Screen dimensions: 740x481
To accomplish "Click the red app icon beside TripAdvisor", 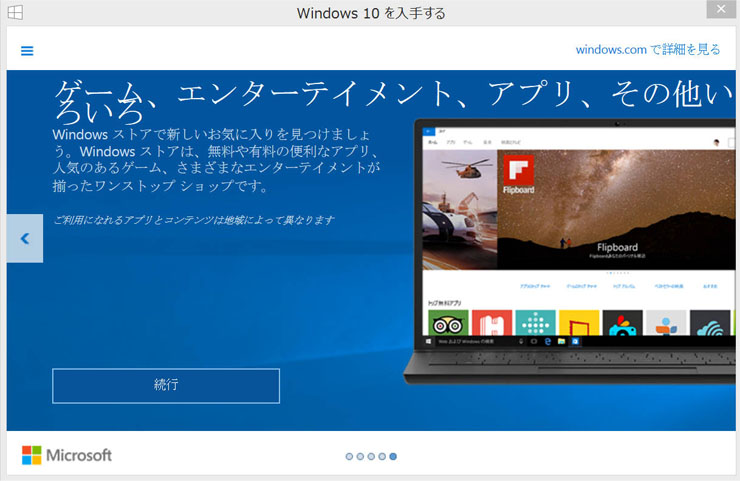I will click(x=492, y=322).
